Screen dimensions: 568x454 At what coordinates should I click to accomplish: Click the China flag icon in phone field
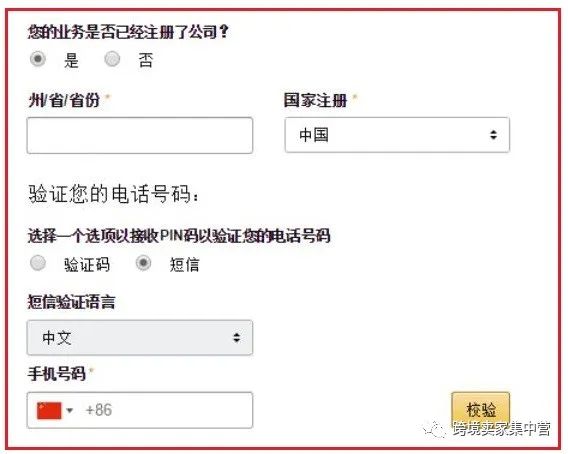[49, 411]
